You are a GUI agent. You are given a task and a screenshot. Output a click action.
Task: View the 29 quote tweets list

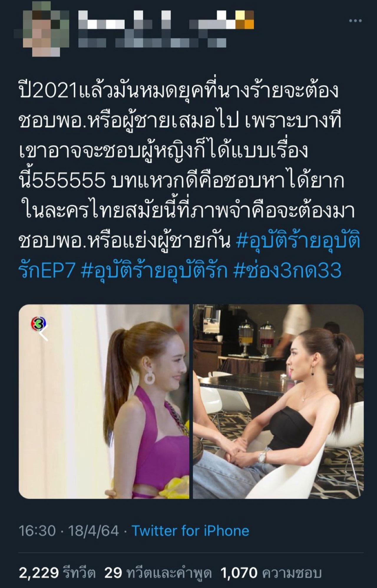pyautogui.click(x=158, y=573)
